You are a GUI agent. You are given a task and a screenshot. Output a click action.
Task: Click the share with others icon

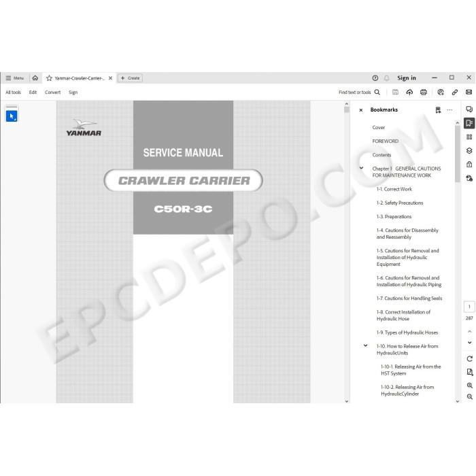point(441,92)
